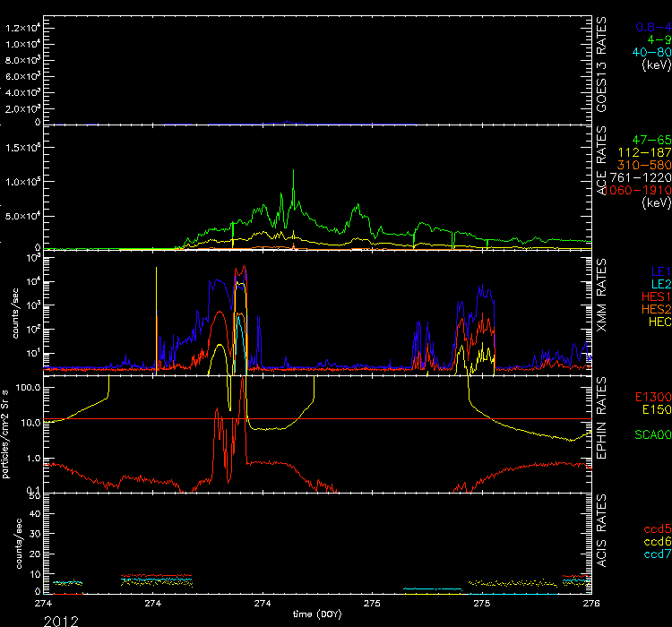Select the ccd6 legend entry

pos(656,543)
